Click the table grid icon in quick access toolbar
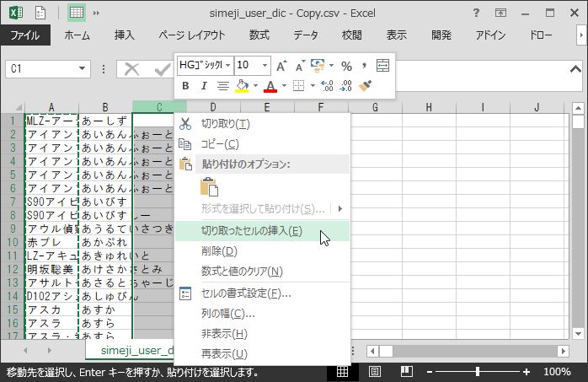 [x=77, y=13]
